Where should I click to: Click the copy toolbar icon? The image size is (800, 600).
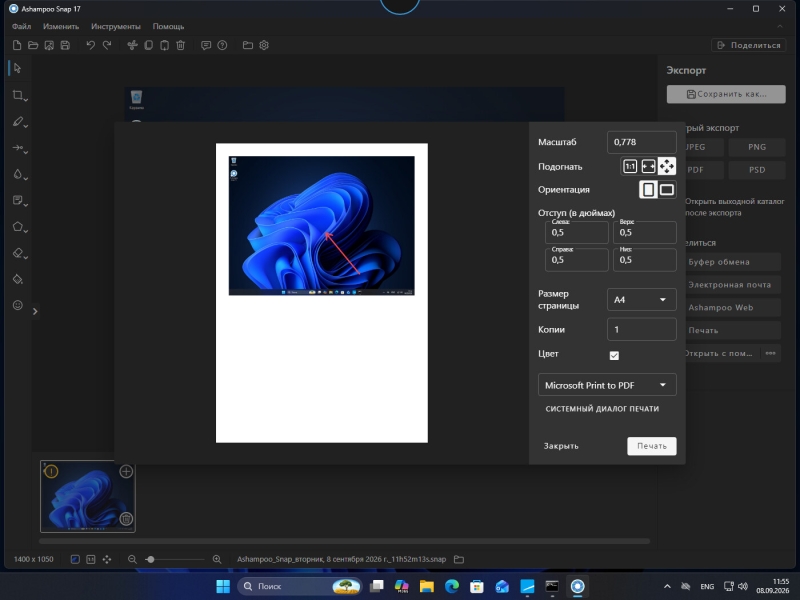[148, 45]
